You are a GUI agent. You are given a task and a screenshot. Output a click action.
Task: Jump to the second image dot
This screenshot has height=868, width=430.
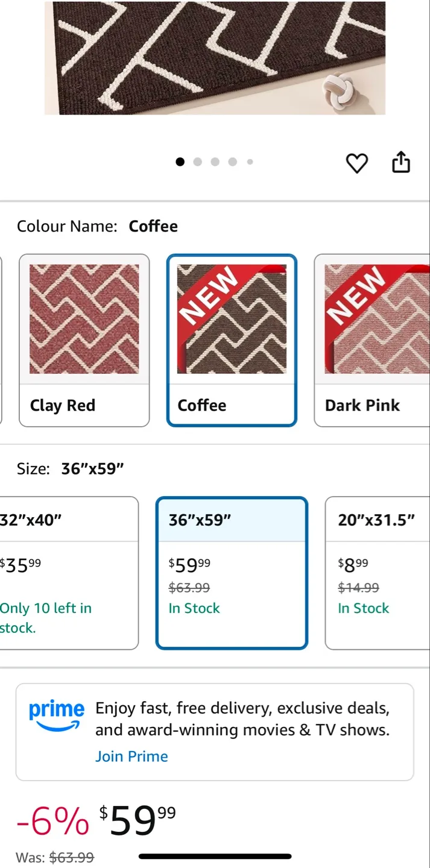[x=197, y=162]
